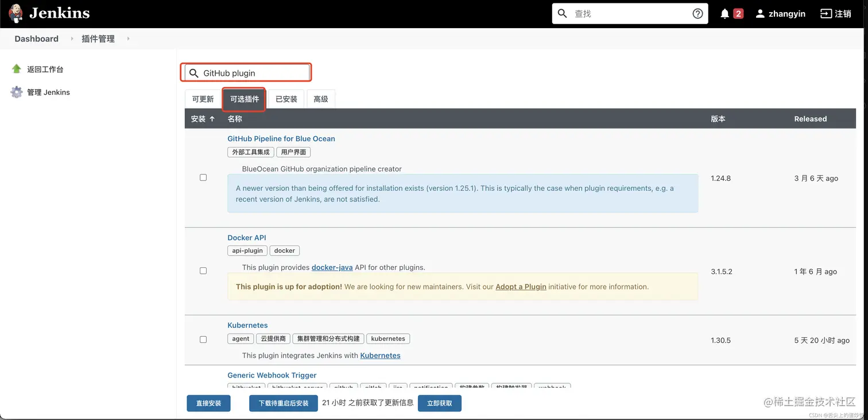Click the 外部工具集成 label tag

251,152
